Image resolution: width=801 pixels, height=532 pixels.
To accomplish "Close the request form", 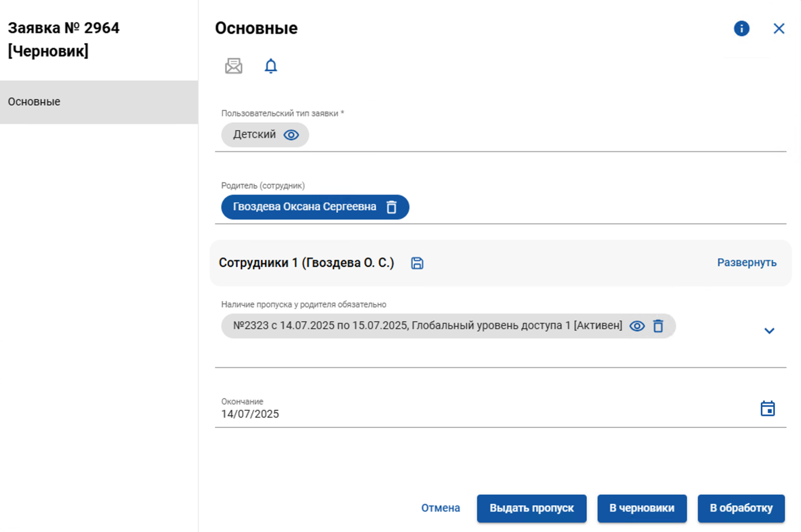I will coord(779,28).
